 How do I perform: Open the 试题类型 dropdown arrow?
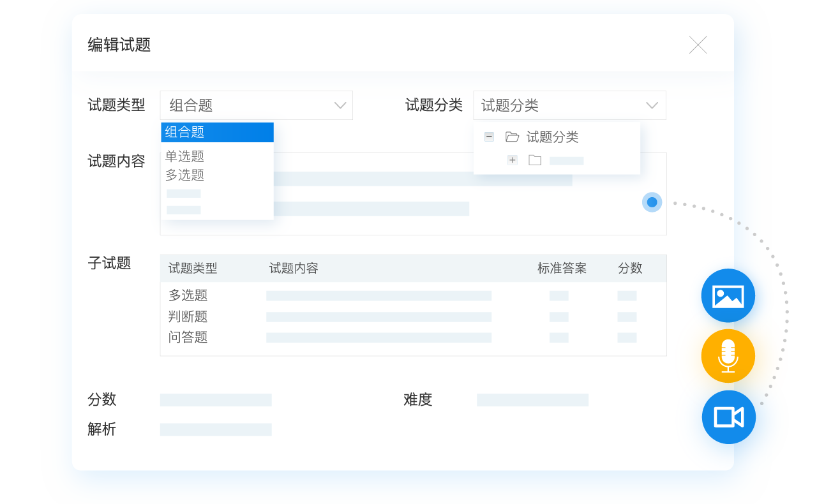point(340,105)
